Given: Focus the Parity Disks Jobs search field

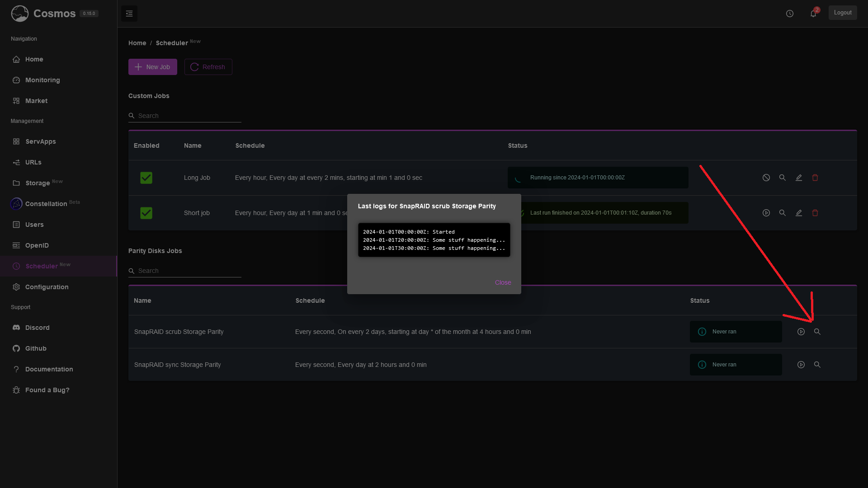Looking at the screenshot, I should point(185,271).
